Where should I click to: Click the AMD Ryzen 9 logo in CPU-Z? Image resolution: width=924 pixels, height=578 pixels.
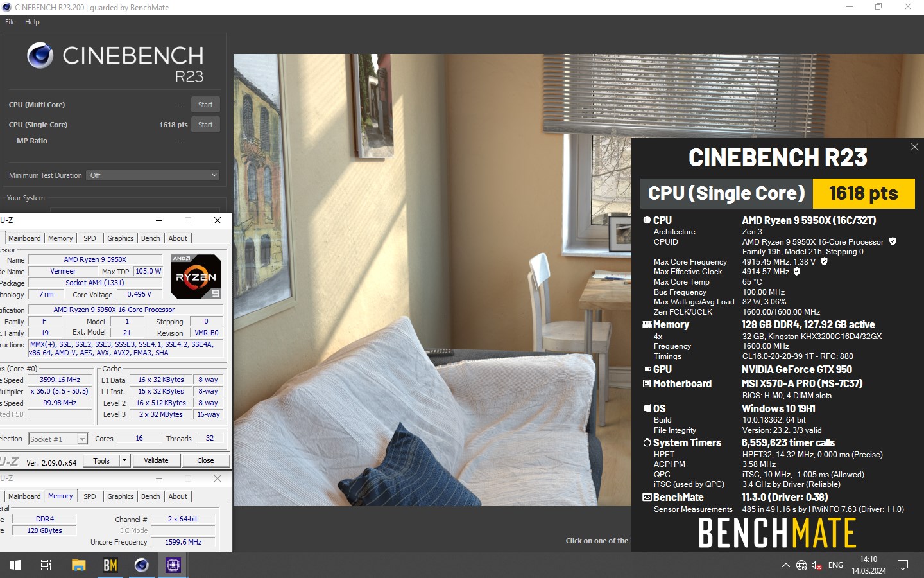[196, 277]
